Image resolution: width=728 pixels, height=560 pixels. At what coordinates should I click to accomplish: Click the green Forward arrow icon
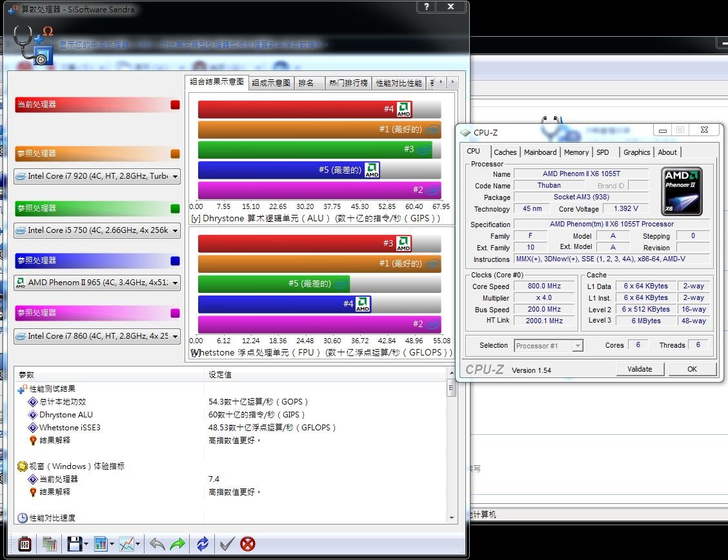coord(177,544)
